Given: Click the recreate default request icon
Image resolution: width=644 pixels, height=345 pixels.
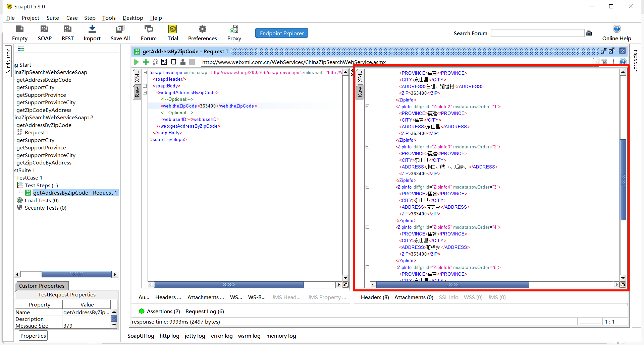Looking at the screenshot, I should 164,62.
